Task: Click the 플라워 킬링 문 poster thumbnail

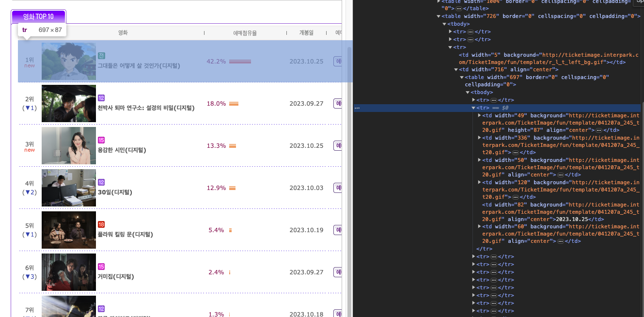Action: click(69, 230)
